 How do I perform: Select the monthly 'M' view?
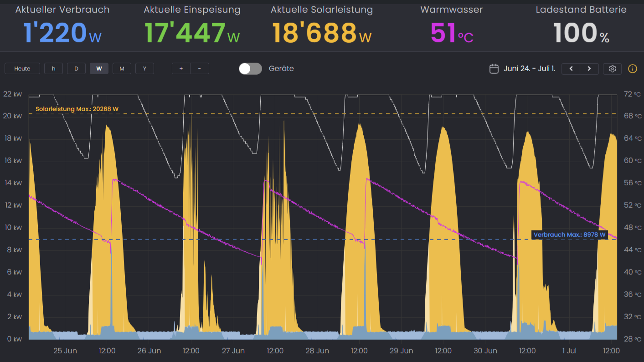[x=122, y=68]
